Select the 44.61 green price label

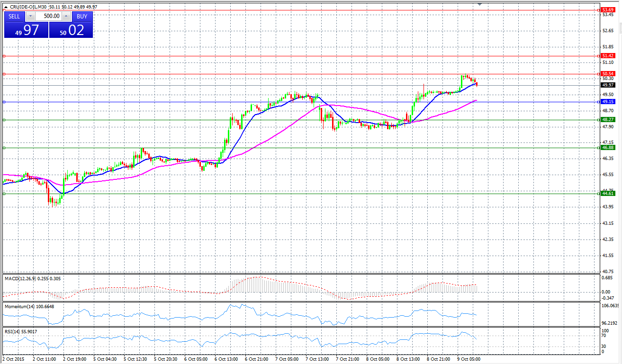607,194
